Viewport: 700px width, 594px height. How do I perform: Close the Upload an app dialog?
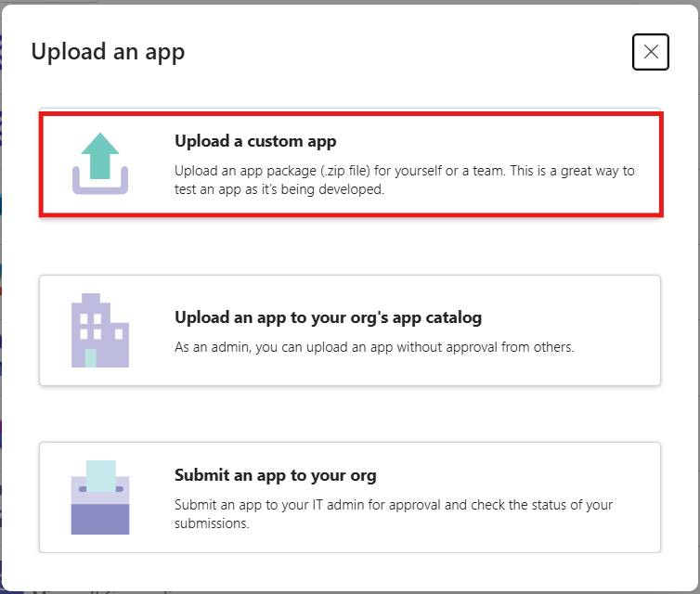click(x=651, y=52)
